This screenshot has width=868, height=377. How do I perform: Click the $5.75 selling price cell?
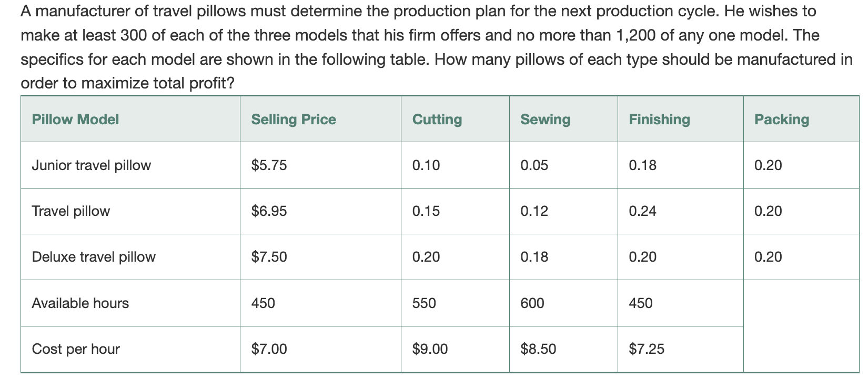pyautogui.click(x=269, y=165)
